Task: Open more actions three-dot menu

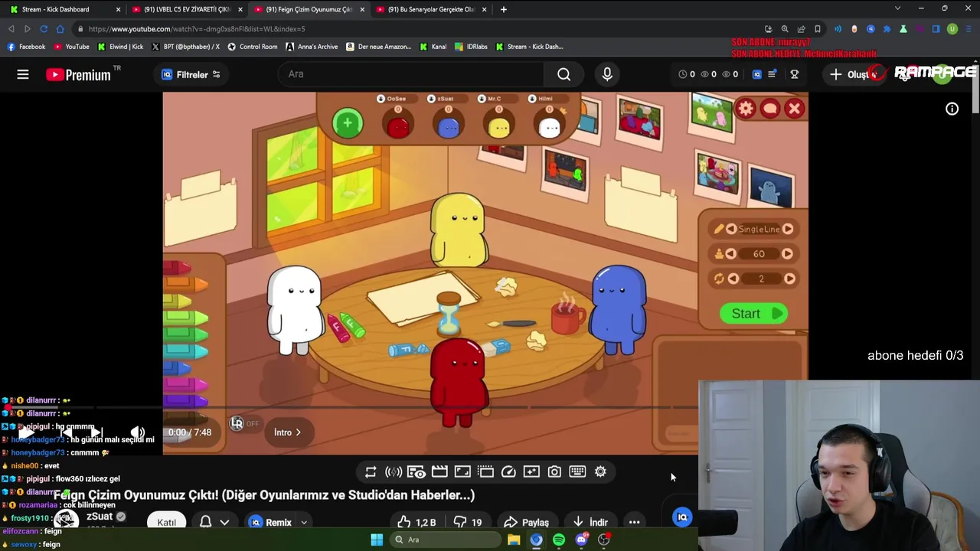Action: pyautogui.click(x=634, y=522)
